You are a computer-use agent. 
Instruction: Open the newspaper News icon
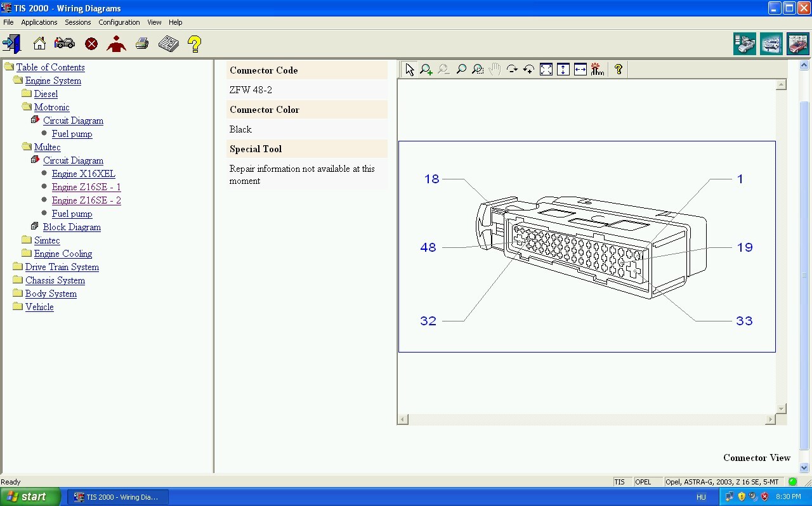coord(168,44)
